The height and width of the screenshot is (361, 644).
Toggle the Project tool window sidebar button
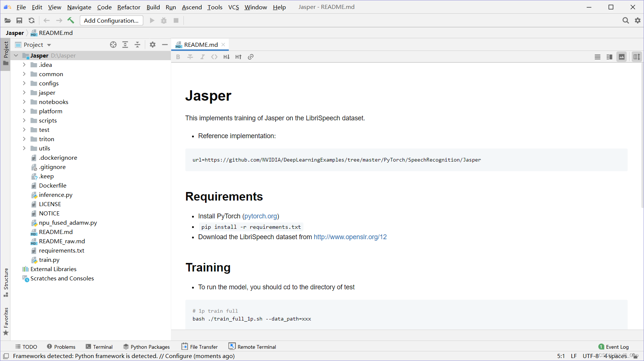(x=6, y=53)
